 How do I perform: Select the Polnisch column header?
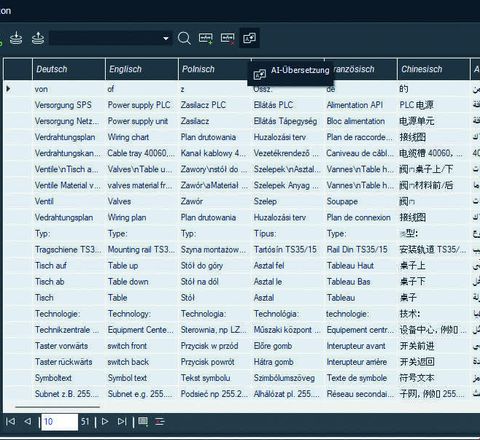click(215, 69)
